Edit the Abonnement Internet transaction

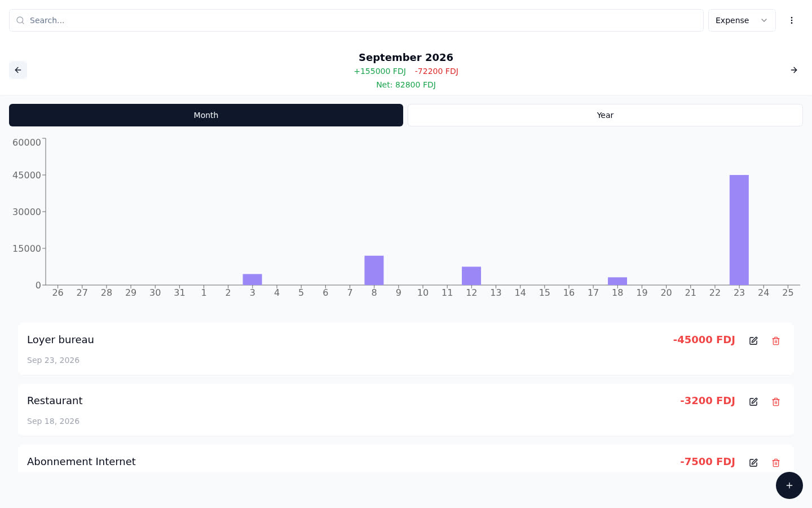[x=753, y=463]
